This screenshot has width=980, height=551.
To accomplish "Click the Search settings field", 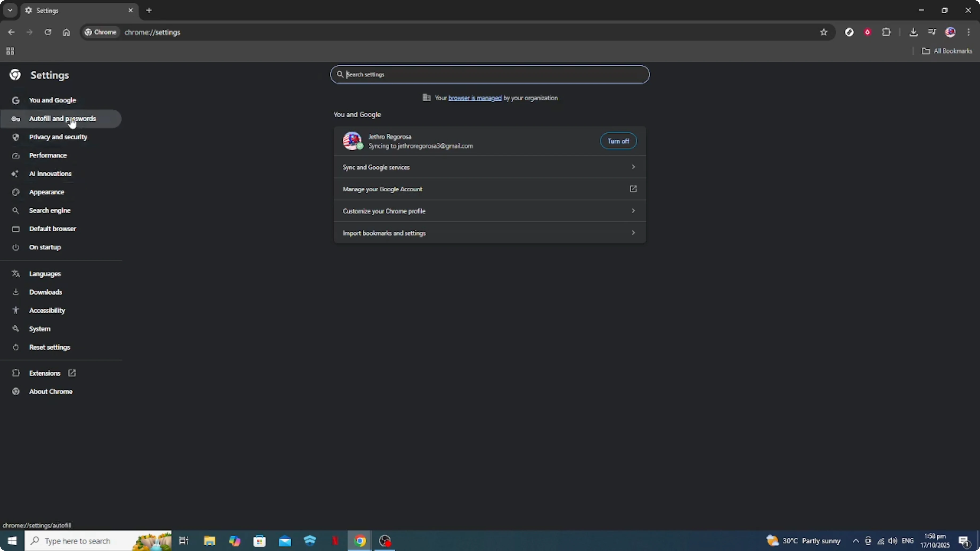I will [x=490, y=75].
